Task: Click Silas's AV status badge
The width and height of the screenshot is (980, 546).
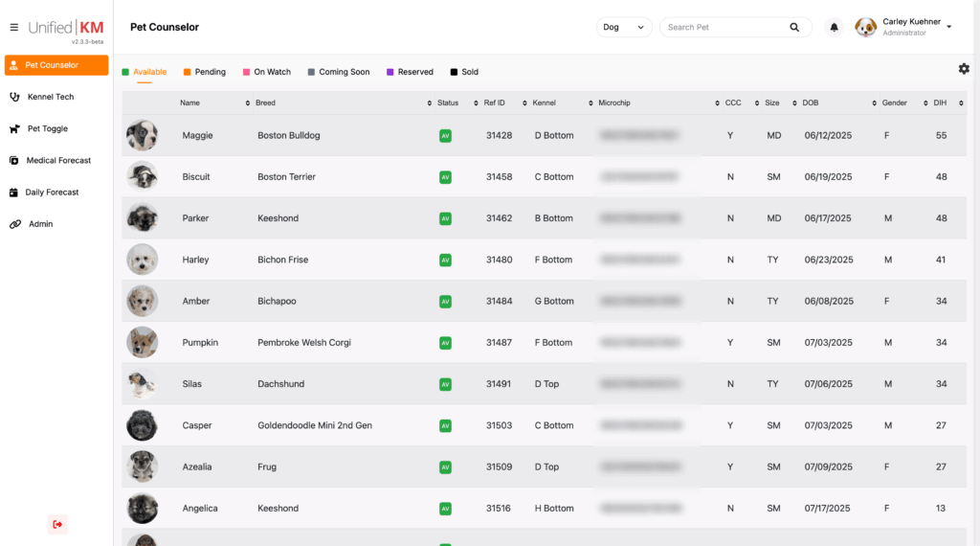Action: [445, 384]
